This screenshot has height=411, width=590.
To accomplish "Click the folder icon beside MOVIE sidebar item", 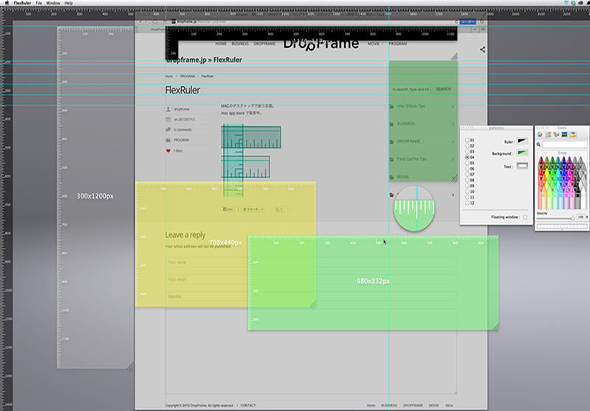I will point(392,177).
